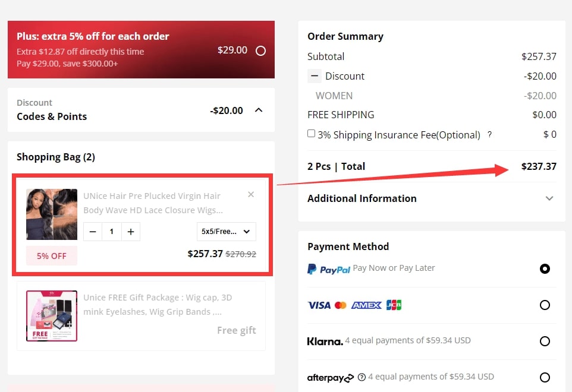Open the UNice Body Wave wig title link
Viewport: 572px width, 392px height.
pos(153,203)
